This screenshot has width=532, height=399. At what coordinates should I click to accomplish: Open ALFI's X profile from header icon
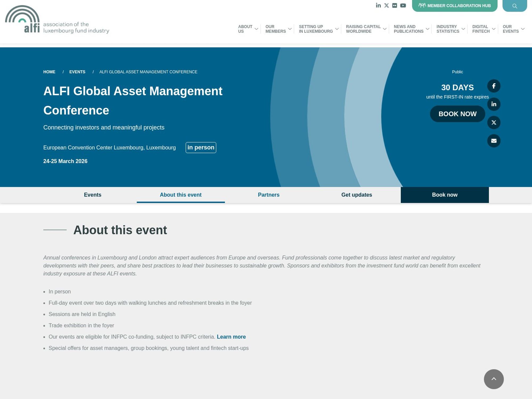click(x=386, y=5)
